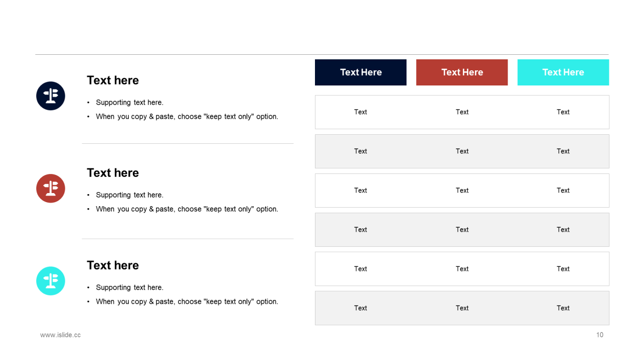Click the dark navy signpost icon
Image resolution: width=644 pixels, height=362 pixels.
click(51, 96)
